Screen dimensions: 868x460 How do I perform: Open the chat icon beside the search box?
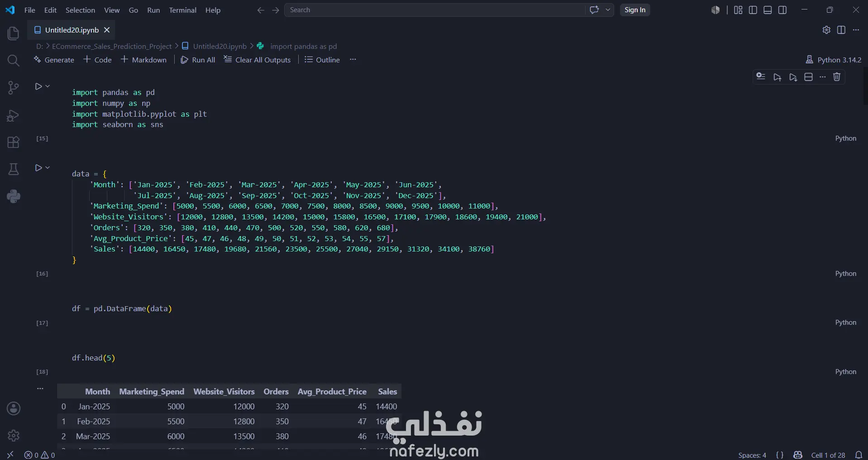point(594,10)
